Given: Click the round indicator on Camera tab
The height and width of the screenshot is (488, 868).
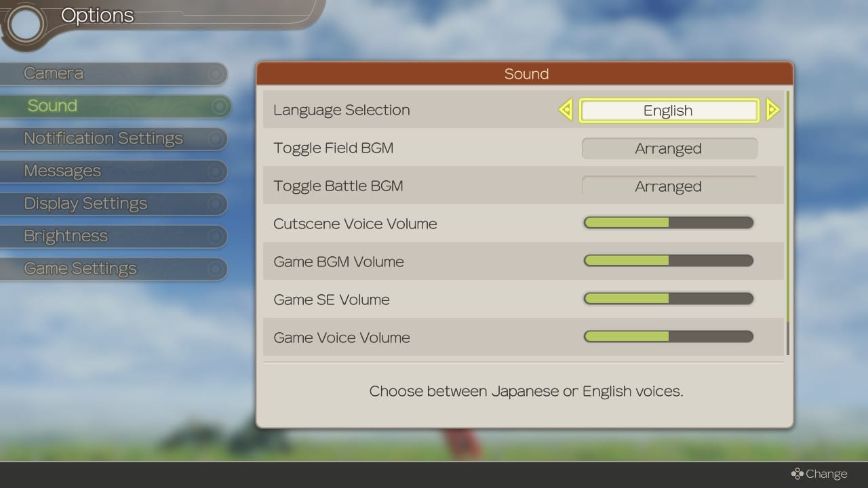Looking at the screenshot, I should click(216, 73).
